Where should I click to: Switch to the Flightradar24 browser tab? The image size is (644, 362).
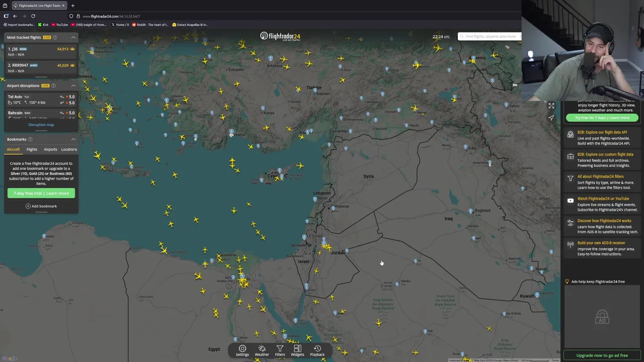(39, 6)
